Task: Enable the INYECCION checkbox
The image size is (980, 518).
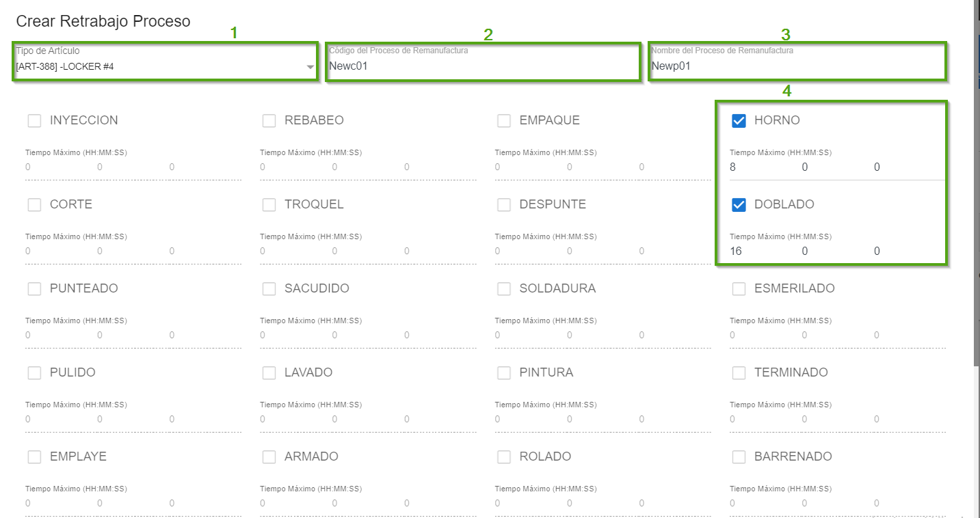Action: tap(34, 121)
